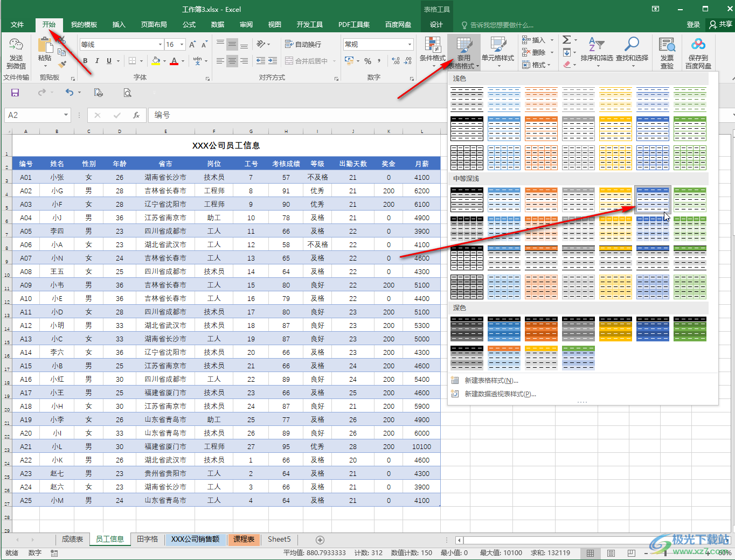Choose the orange dark table style under 深色
The image size is (735, 560).
point(541,329)
